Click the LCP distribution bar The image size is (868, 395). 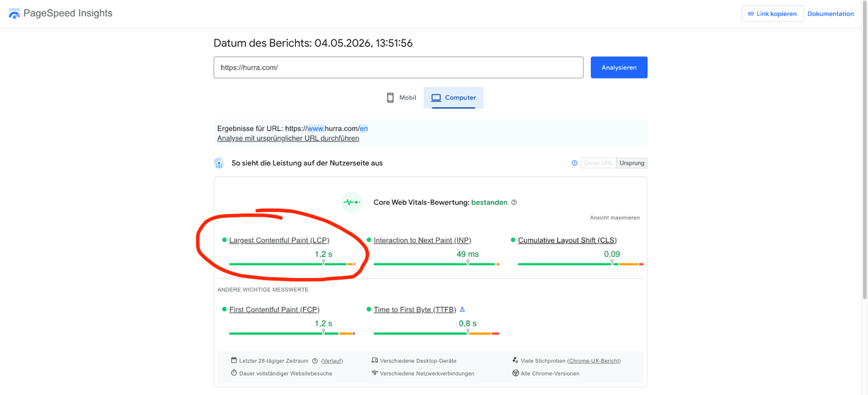point(292,264)
